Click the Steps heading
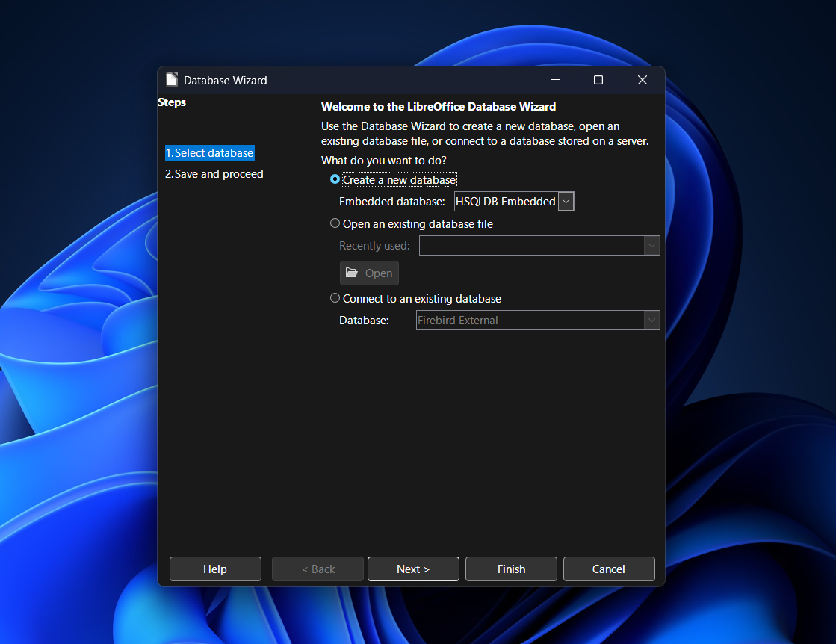The height and width of the screenshot is (644, 836). [x=172, y=102]
